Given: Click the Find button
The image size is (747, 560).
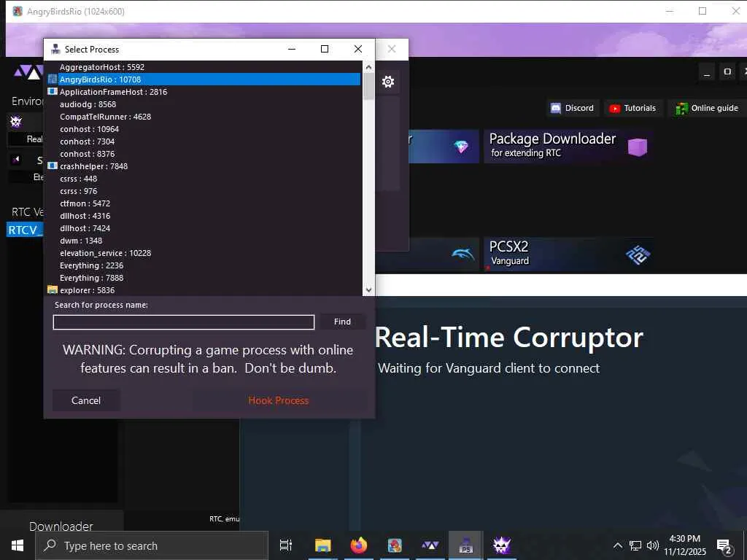Looking at the screenshot, I should [x=342, y=322].
